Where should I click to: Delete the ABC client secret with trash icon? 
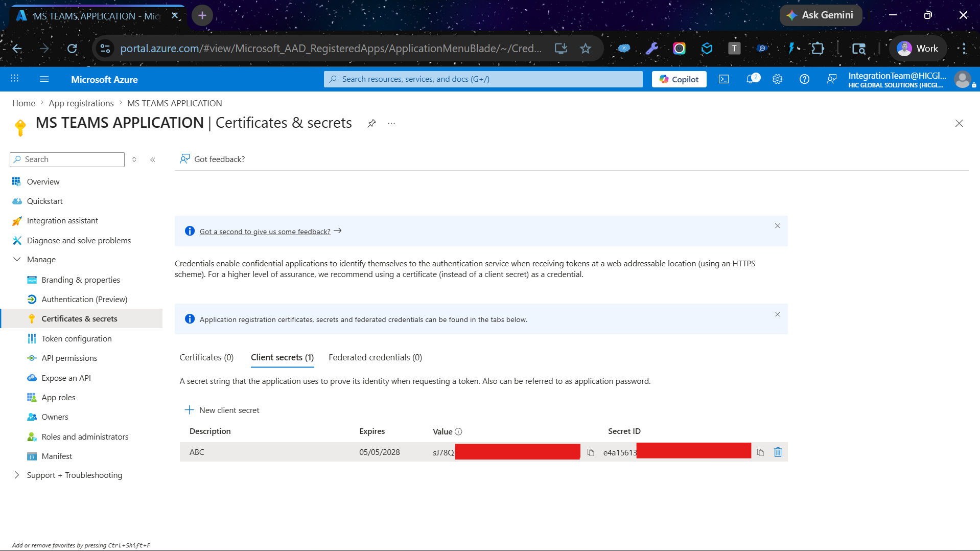[x=778, y=452]
